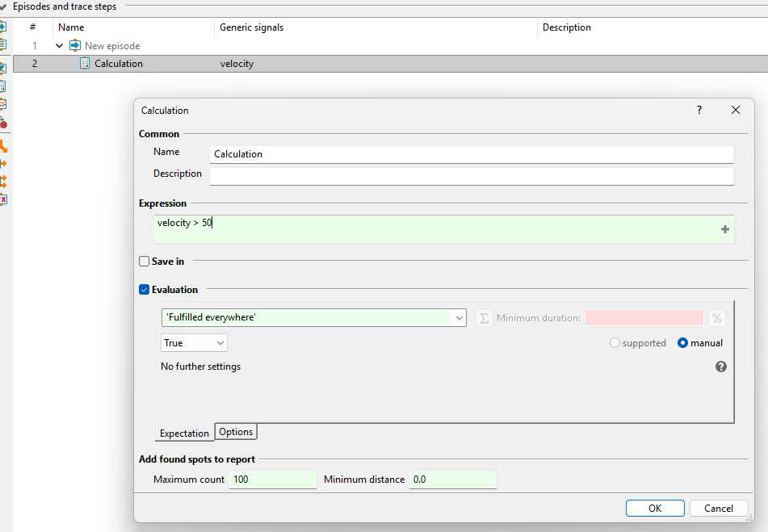Viewport: 768px width, 532px height.
Task: Click the calculator icon in the Calculation row
Action: [x=85, y=63]
